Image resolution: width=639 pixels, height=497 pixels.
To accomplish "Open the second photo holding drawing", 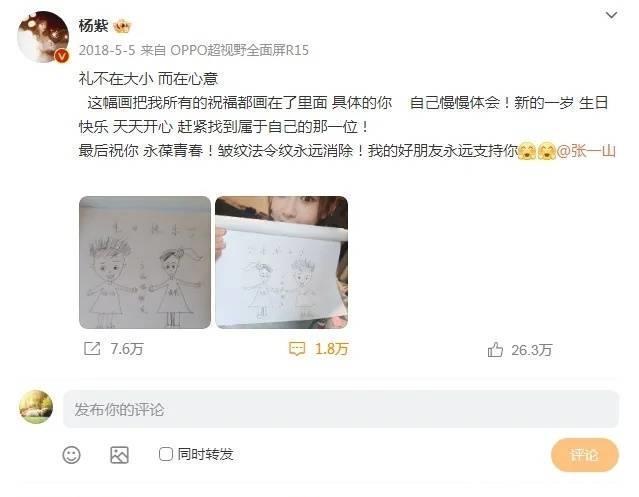I will [281, 262].
